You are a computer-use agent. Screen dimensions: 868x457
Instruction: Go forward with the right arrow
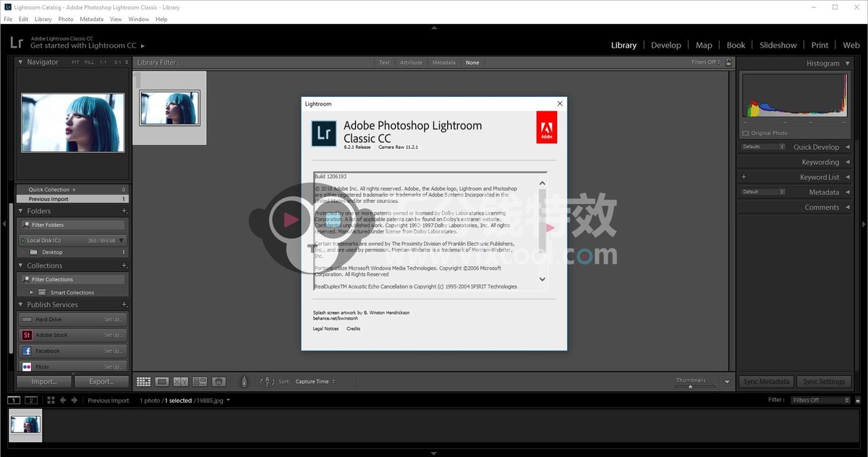[74, 400]
